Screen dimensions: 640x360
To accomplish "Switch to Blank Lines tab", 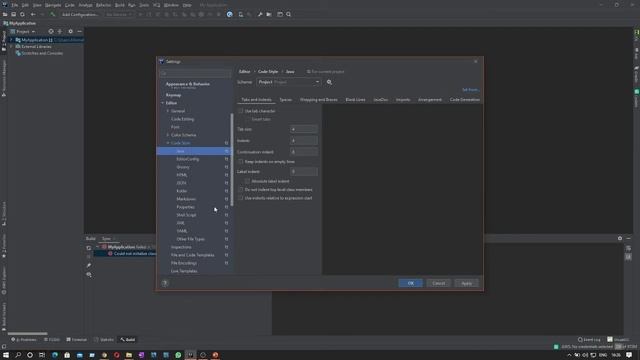I will tap(356, 100).
